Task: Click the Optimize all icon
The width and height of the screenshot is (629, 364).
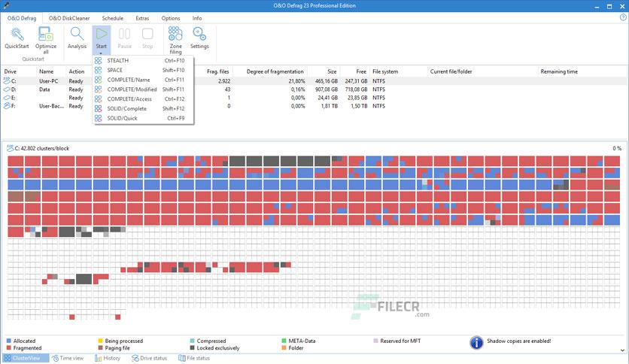Action: pos(45,34)
